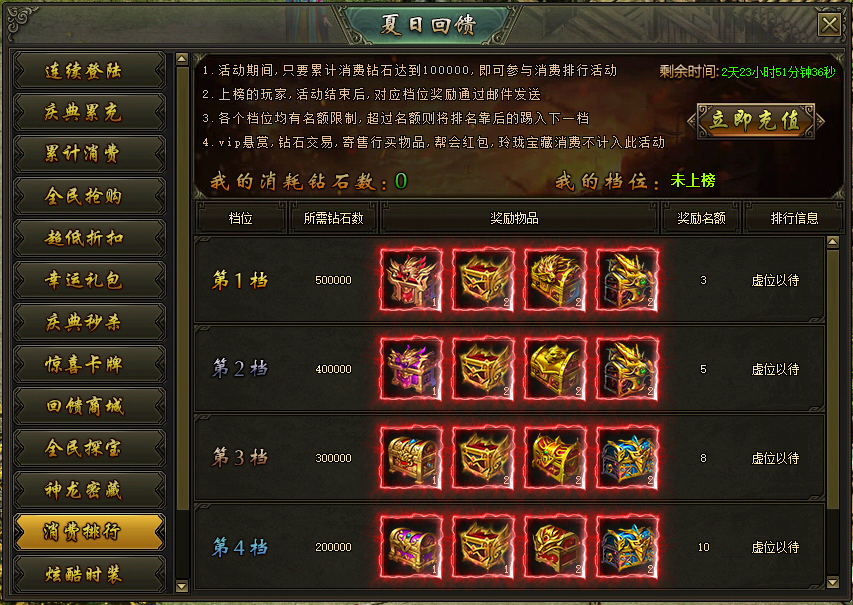This screenshot has height=605, width=853.
Task: Click the sidebar scroll up arrow
Action: click(x=182, y=59)
